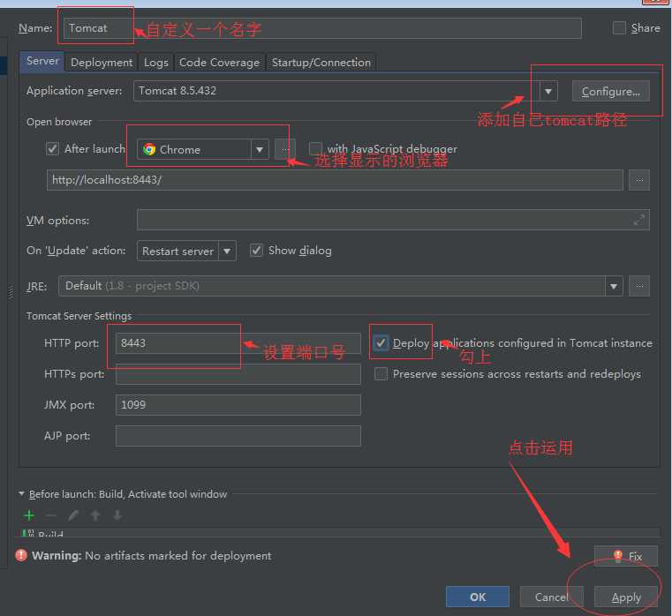Switch to the Server tab
The width and height of the screenshot is (672, 616).
tap(42, 61)
